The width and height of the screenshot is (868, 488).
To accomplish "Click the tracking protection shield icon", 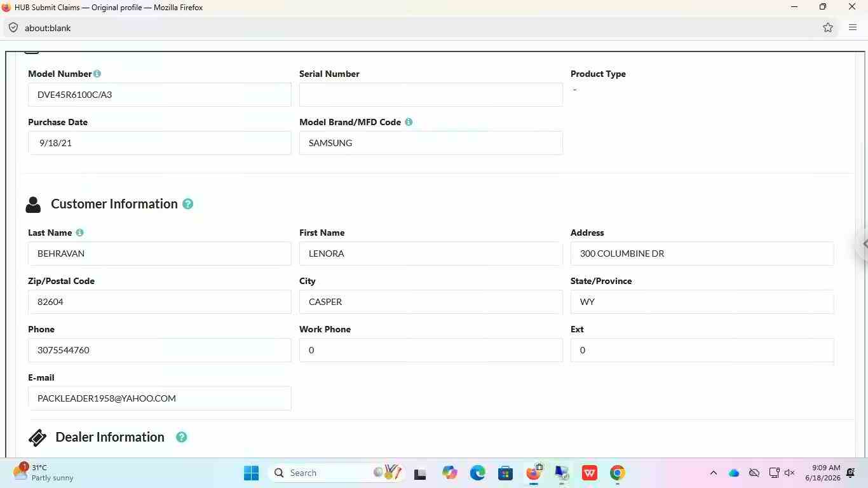I will click(x=13, y=28).
